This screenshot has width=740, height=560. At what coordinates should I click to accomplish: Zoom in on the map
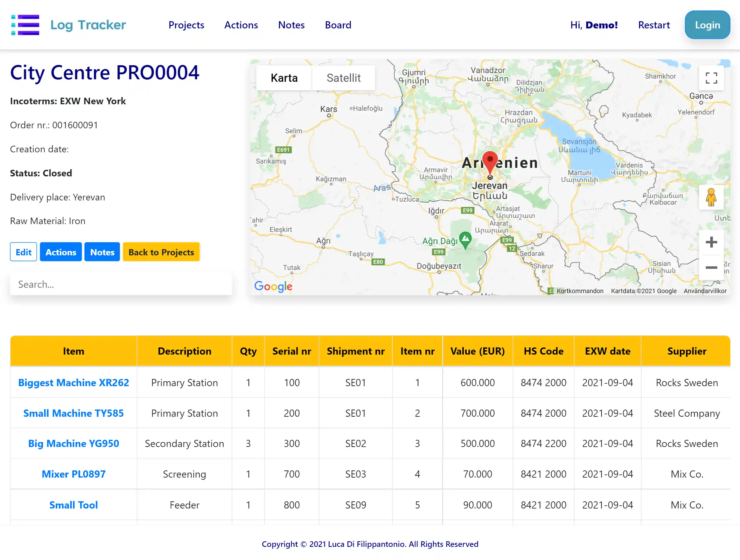point(711,242)
